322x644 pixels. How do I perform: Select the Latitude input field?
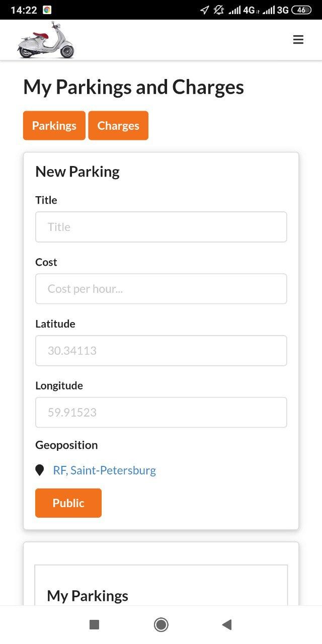(x=161, y=351)
